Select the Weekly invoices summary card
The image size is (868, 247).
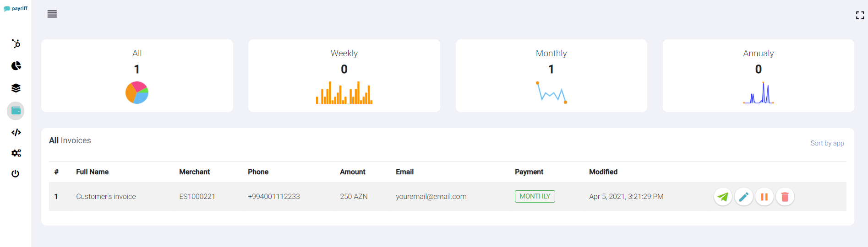click(344, 75)
